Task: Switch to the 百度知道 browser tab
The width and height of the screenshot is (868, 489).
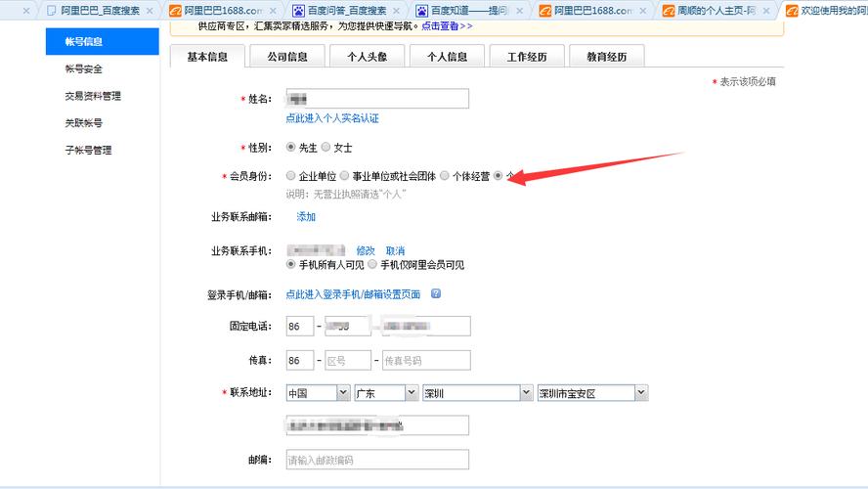Action: 469,11
